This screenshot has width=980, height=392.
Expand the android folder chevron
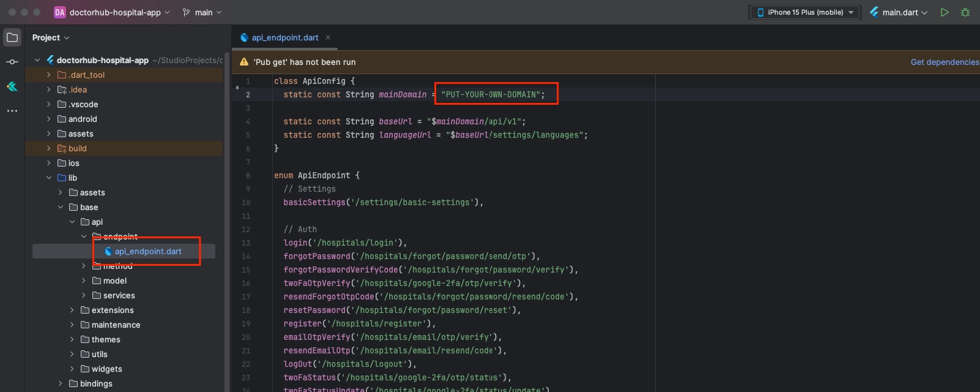click(49, 119)
